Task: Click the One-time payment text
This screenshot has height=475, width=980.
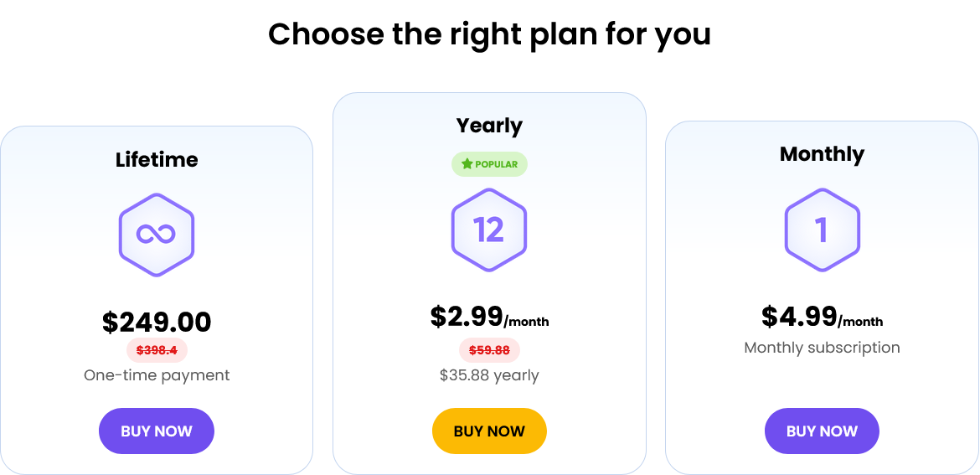Action: click(x=157, y=375)
